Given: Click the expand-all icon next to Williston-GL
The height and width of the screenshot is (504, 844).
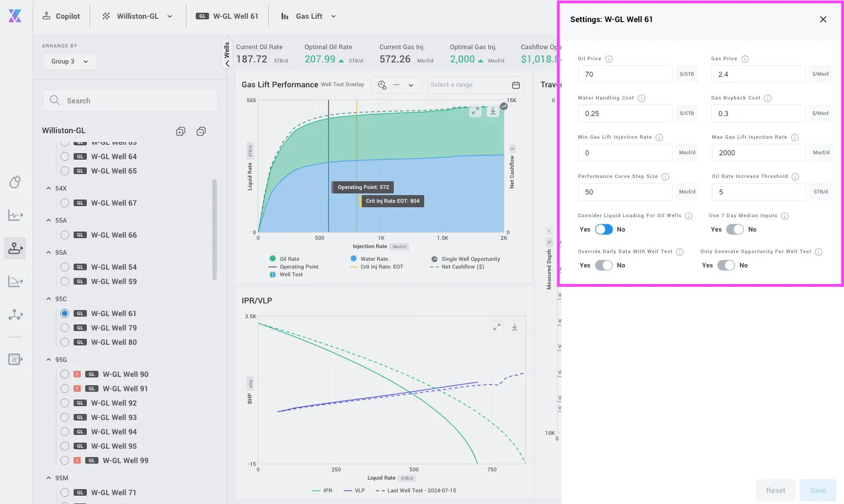Looking at the screenshot, I should click(x=180, y=132).
